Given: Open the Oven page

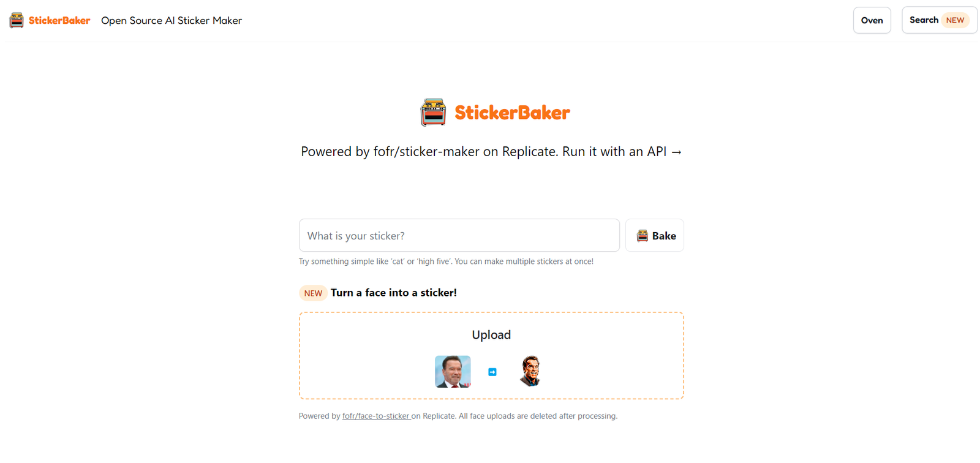Looking at the screenshot, I should tap(872, 20).
